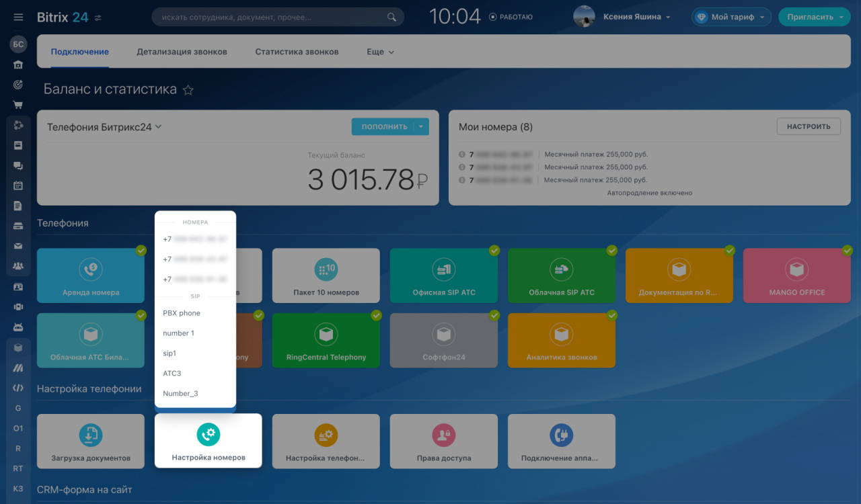This screenshot has height=504, width=861.
Task: Open the calendar sidebar icon
Action: point(18,185)
